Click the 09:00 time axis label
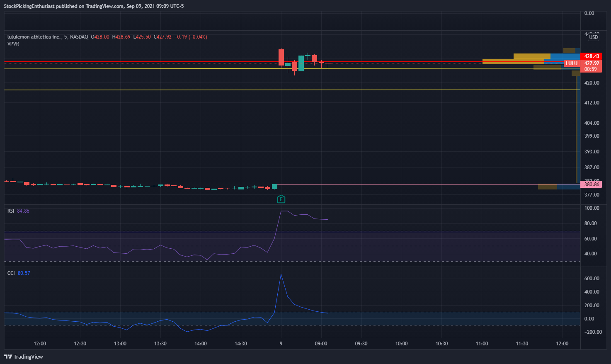 (x=321, y=344)
